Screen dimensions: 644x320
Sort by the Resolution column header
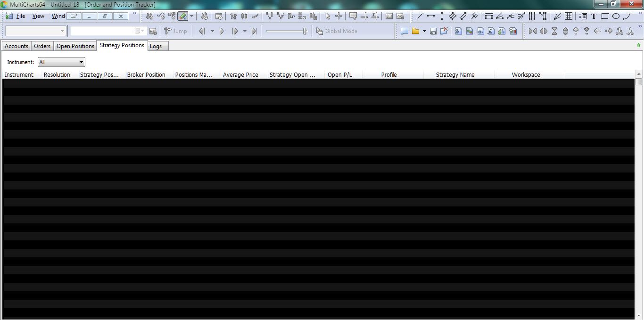(57, 75)
